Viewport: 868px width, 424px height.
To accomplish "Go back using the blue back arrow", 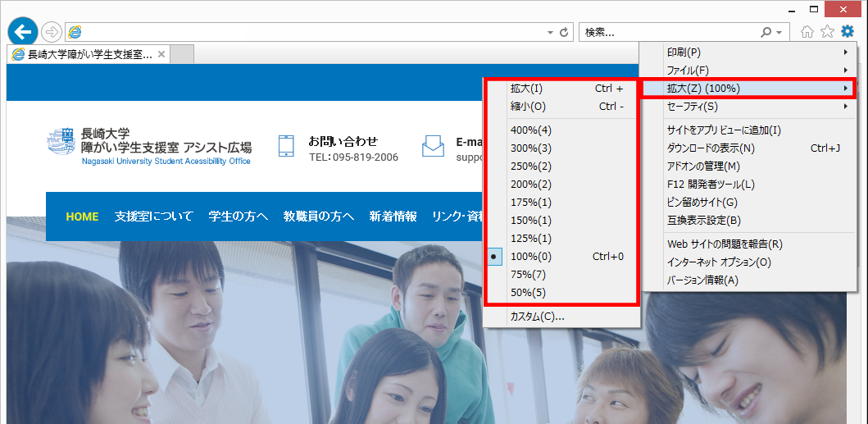I will (x=23, y=32).
